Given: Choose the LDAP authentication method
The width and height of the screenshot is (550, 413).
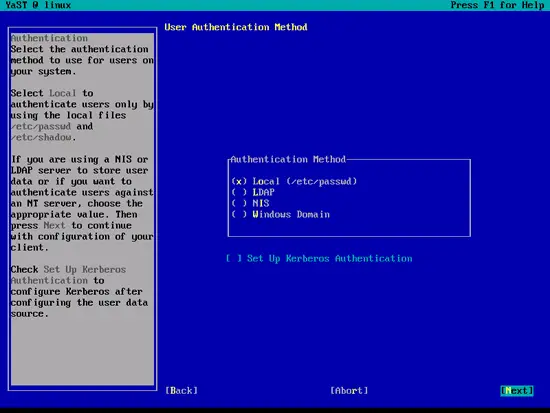Looking at the screenshot, I should [x=253, y=192].
